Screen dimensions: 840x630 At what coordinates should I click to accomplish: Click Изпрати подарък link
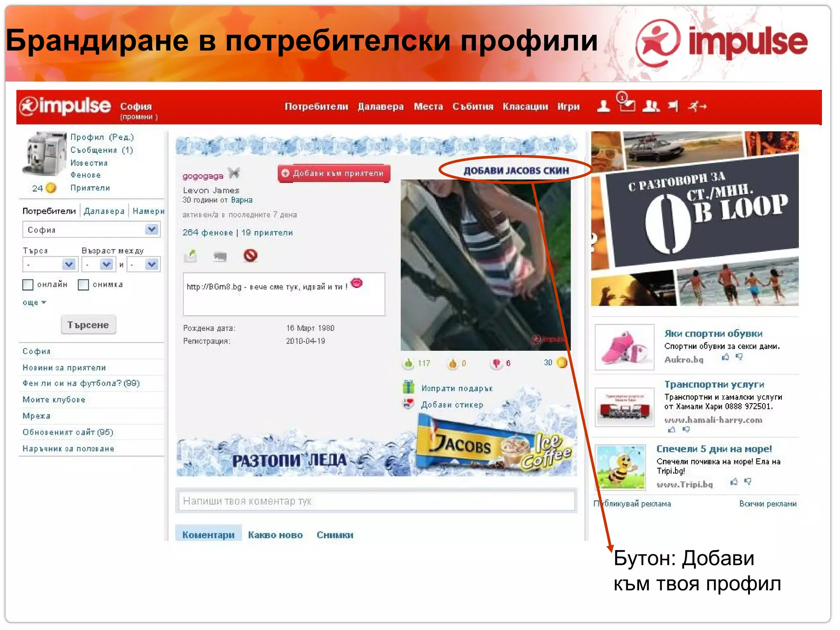tap(457, 388)
